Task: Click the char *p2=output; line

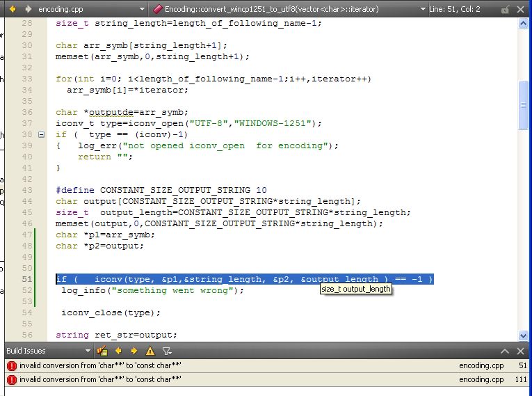Action: click(x=99, y=246)
